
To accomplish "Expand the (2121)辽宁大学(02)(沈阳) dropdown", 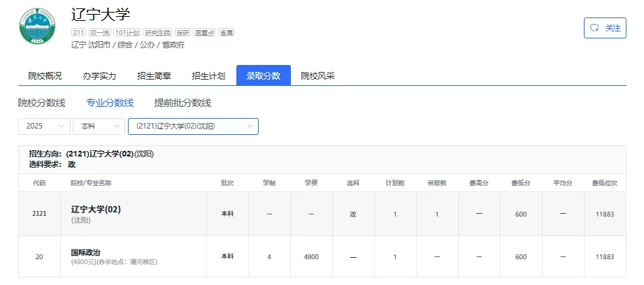I will (x=193, y=126).
